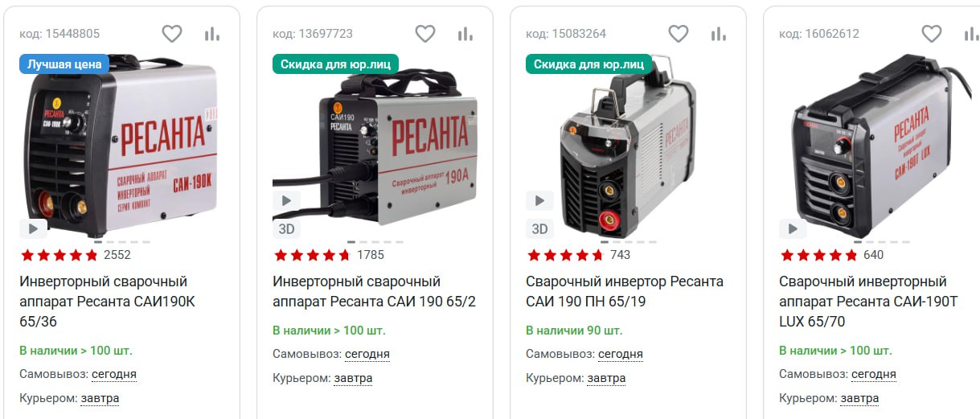Open 3D view of САИ 190 65/2

(286, 228)
